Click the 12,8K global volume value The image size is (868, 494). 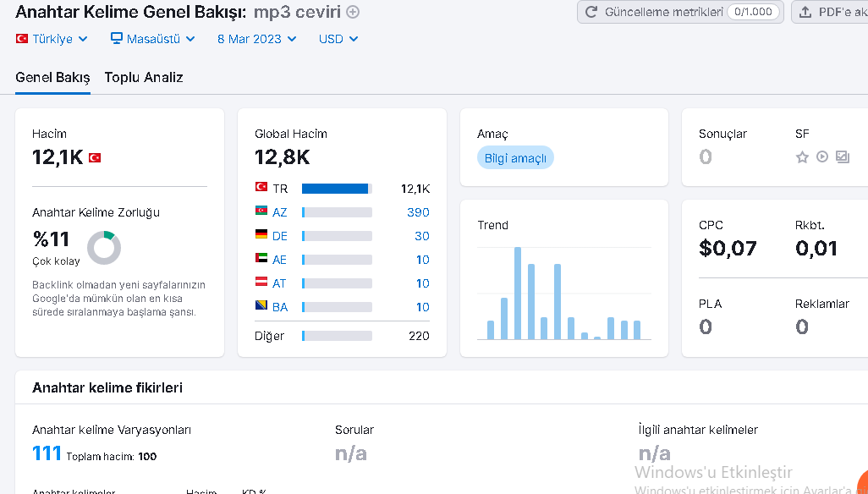point(283,157)
